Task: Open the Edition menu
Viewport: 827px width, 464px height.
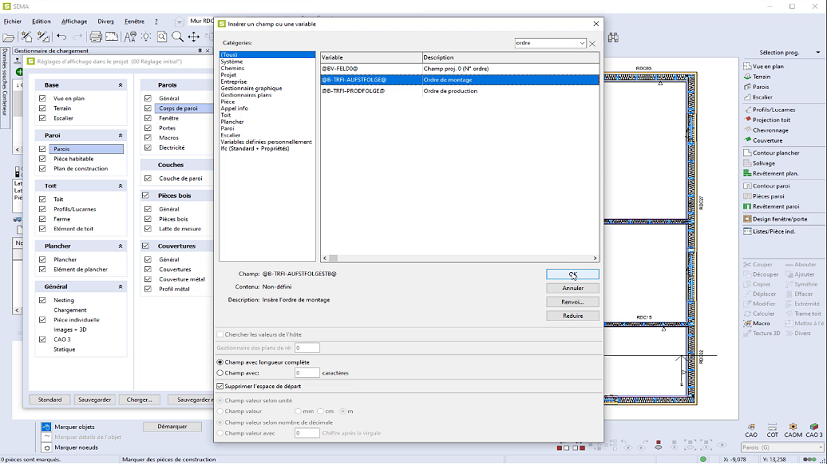Action: [41, 20]
